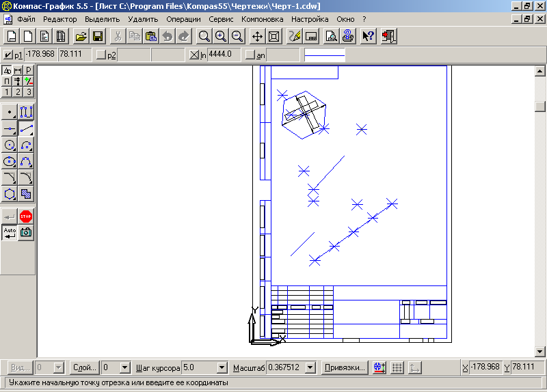The width and height of the screenshot is (547, 392).
Task: Click the red STOP command icon
Action: pos(26,216)
